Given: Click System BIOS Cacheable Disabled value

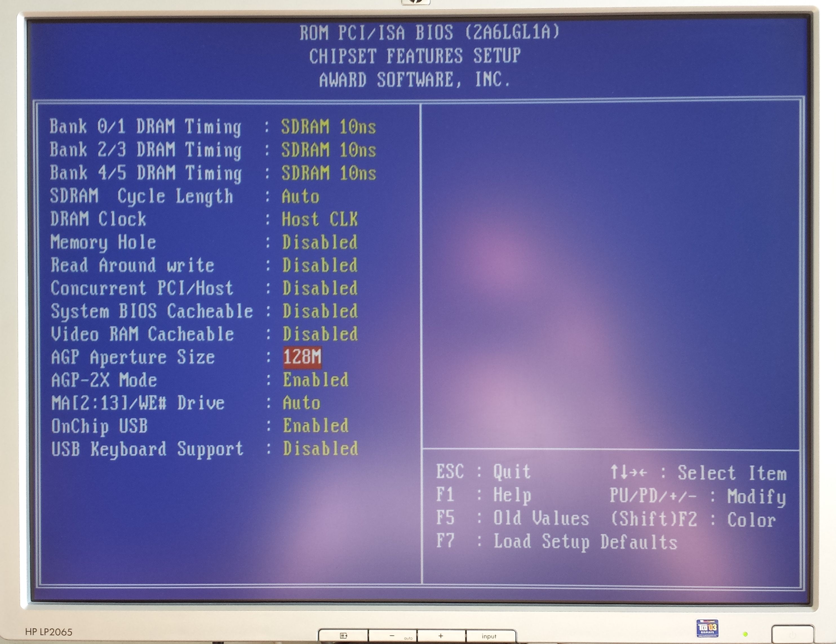Looking at the screenshot, I should [320, 311].
